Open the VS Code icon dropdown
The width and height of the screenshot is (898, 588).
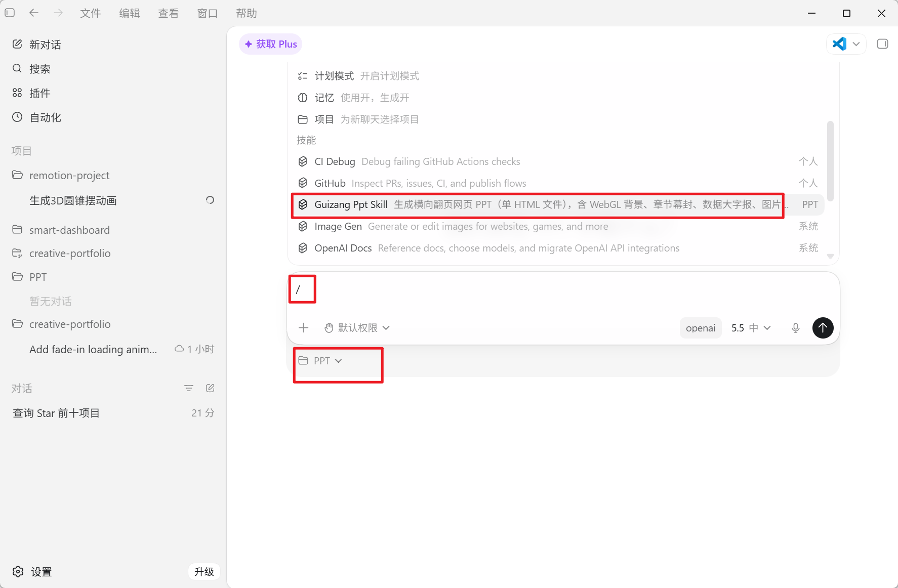click(846, 44)
